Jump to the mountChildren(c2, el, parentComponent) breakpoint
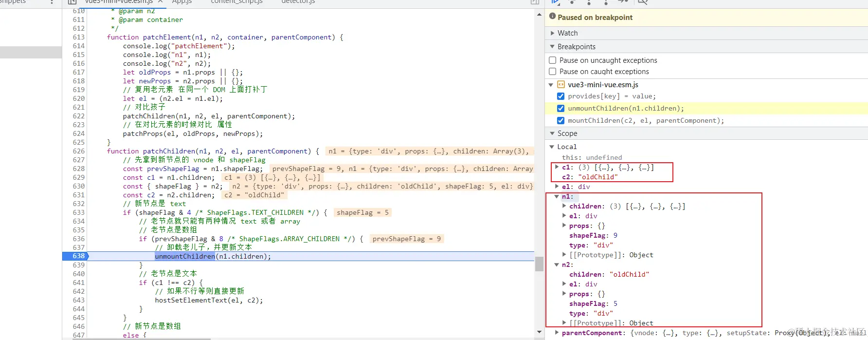 646,120
